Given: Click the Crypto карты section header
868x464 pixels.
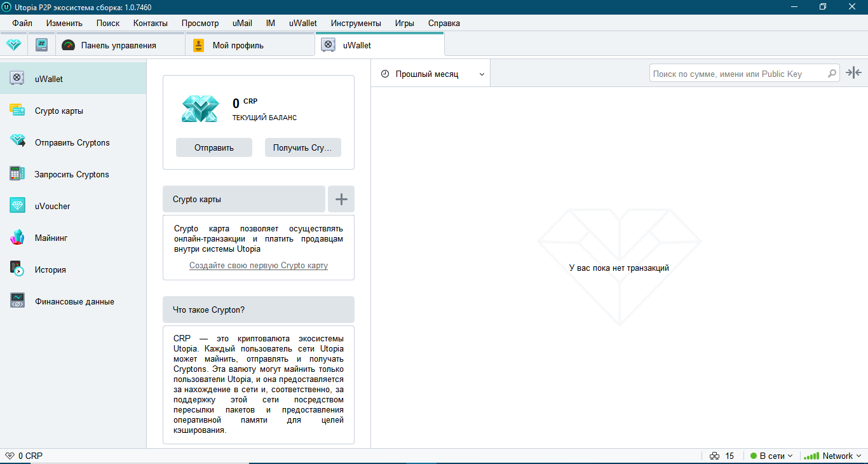Looking at the screenshot, I should coord(244,199).
